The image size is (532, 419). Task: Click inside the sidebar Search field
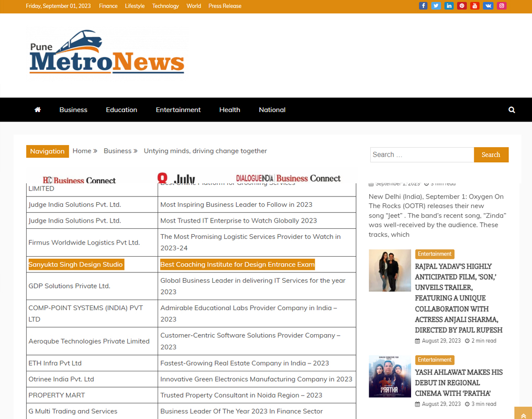click(x=422, y=155)
